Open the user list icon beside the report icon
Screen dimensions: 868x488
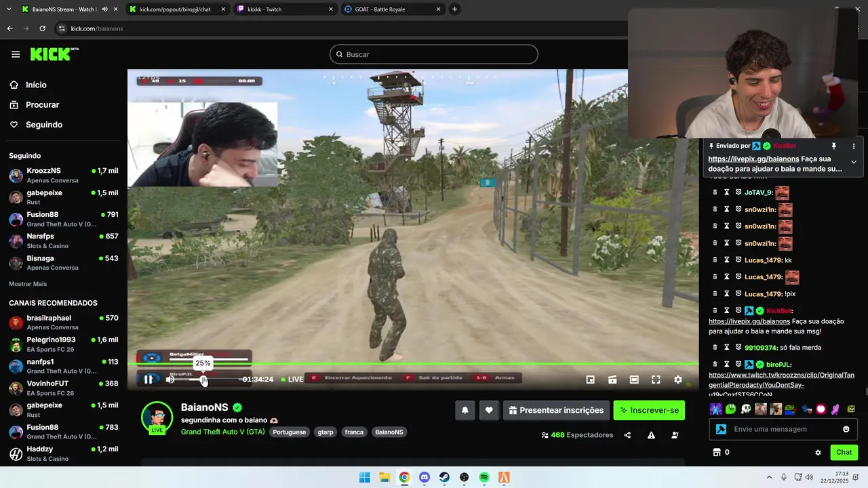pyautogui.click(x=675, y=435)
